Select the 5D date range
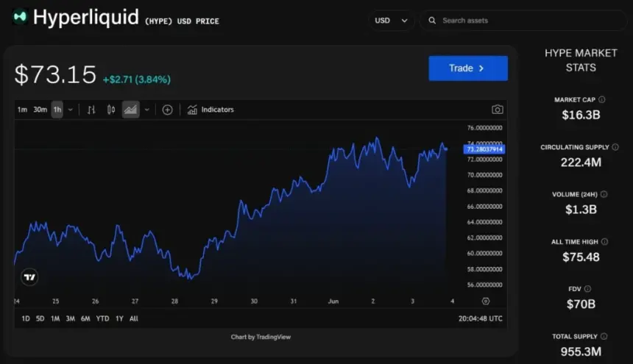The width and height of the screenshot is (633, 364). pos(40,318)
